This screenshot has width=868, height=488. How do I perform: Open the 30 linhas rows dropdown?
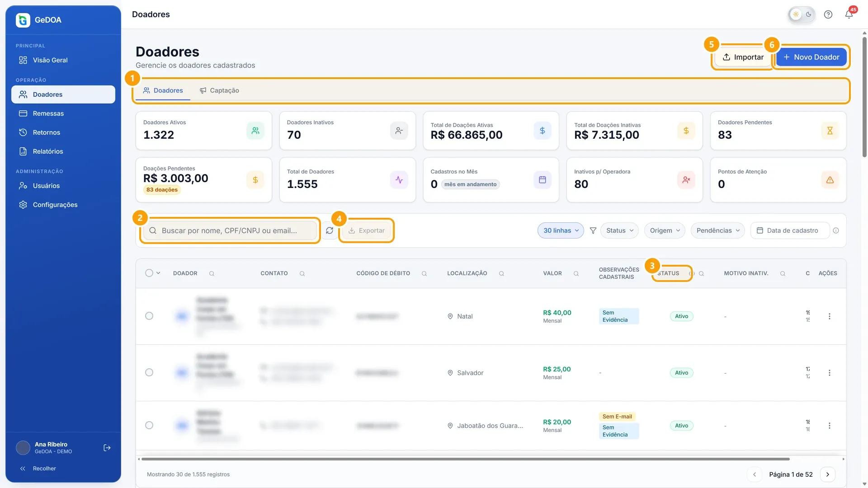point(561,230)
